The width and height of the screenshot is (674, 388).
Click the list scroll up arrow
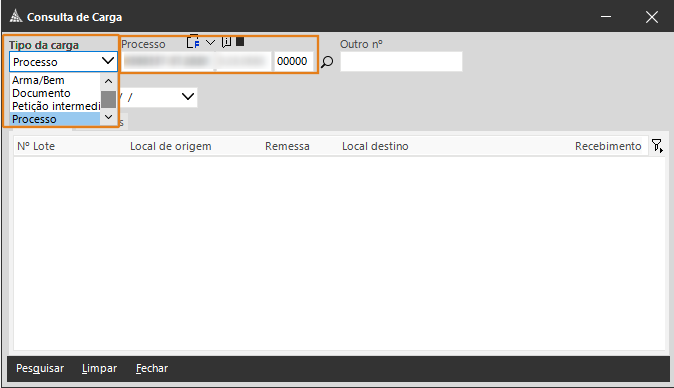point(108,81)
